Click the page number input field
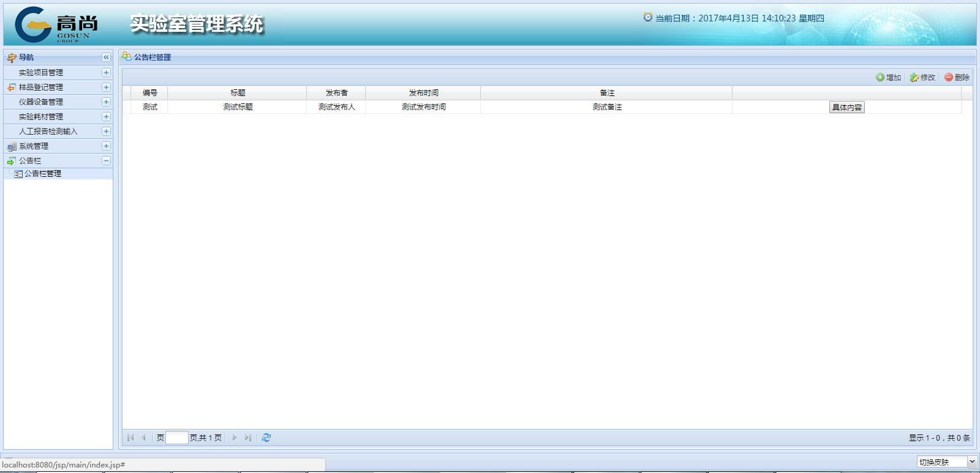This screenshot has width=980, height=473. [x=176, y=438]
